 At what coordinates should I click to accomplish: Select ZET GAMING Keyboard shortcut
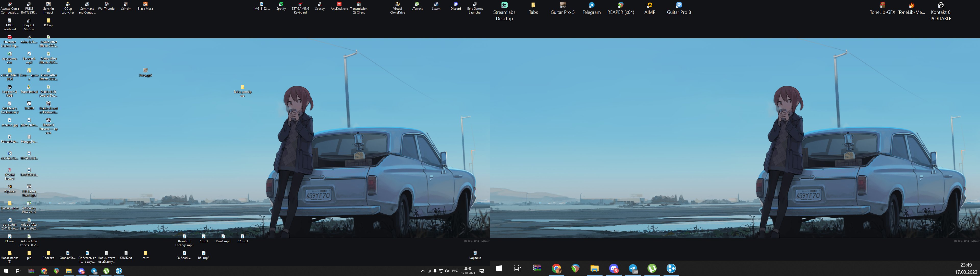click(300, 8)
